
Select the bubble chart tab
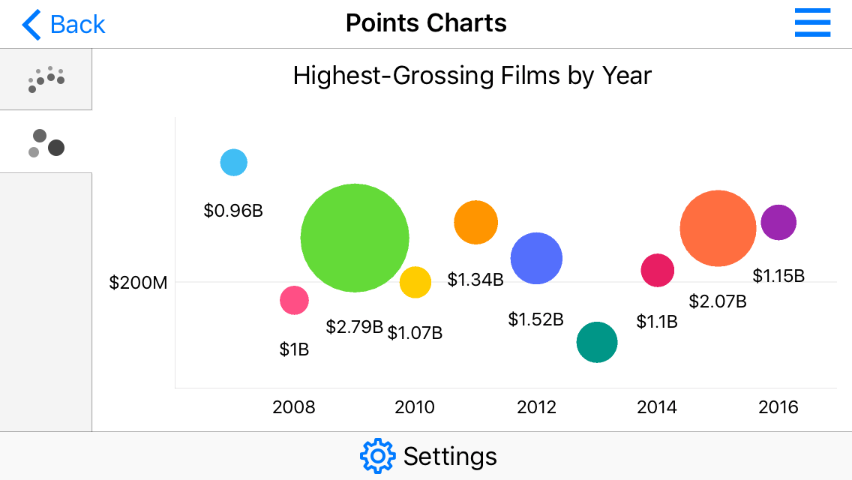(46, 142)
